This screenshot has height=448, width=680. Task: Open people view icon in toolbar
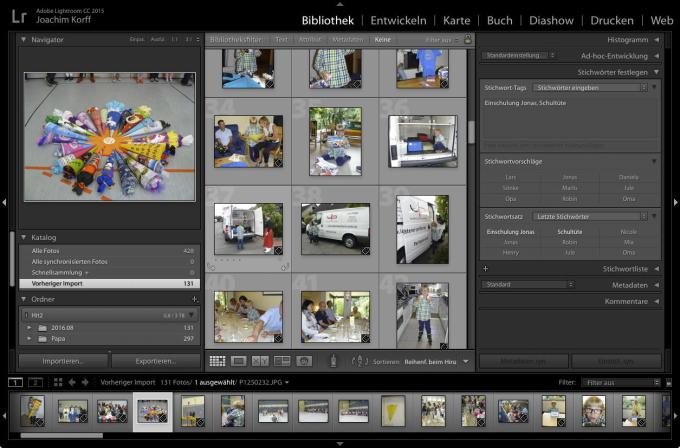pyautogui.click(x=304, y=361)
